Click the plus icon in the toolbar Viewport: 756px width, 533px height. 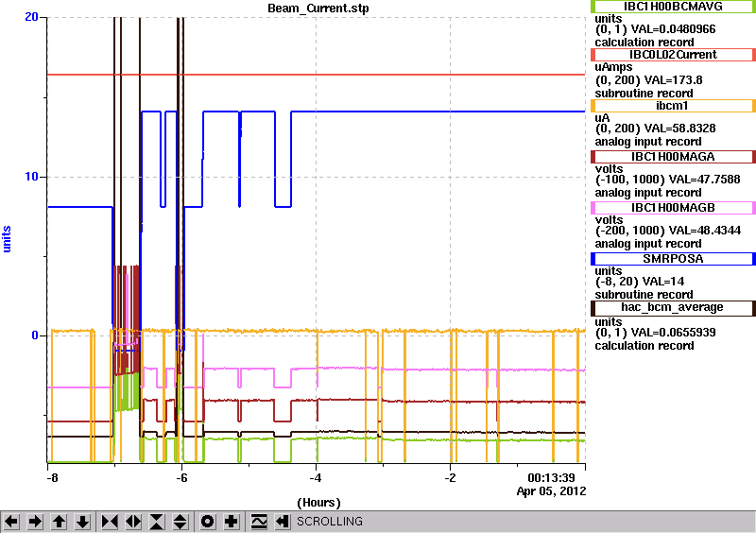click(x=232, y=522)
